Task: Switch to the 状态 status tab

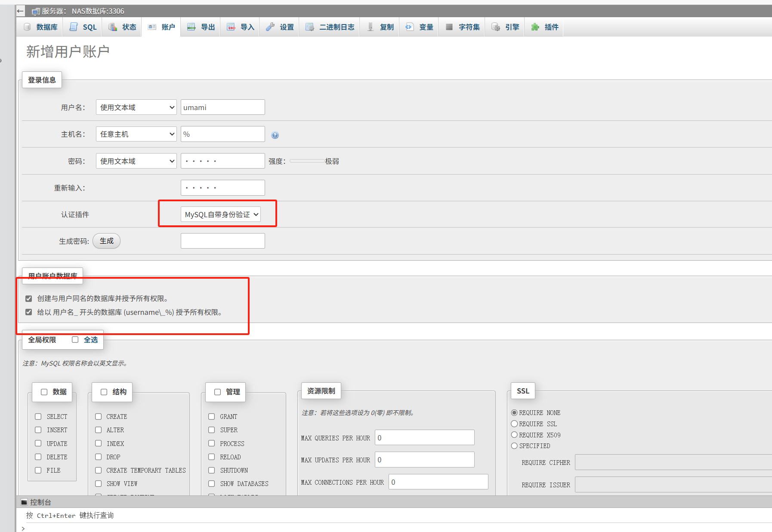Action: [123, 27]
